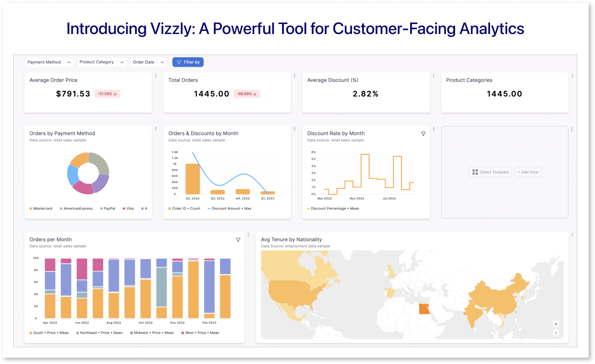This screenshot has height=364, width=595.
Task: Open options menu for Orders per Month chart
Action: coord(248,235)
